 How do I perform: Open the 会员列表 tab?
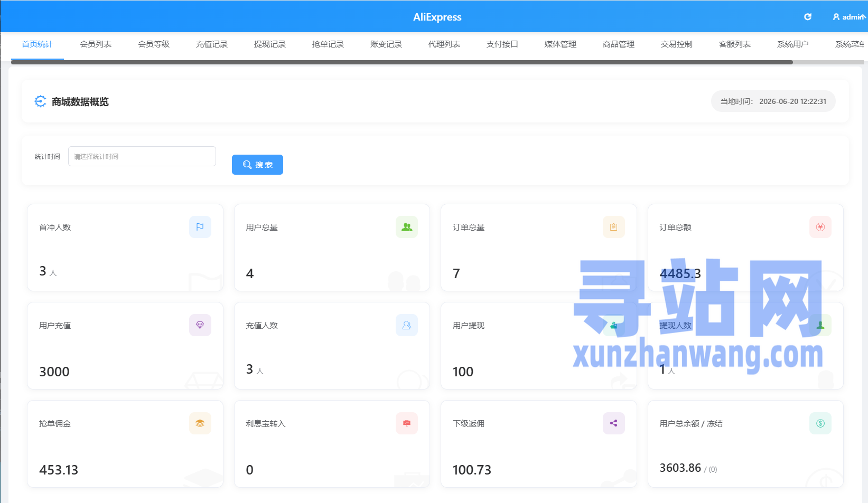96,44
